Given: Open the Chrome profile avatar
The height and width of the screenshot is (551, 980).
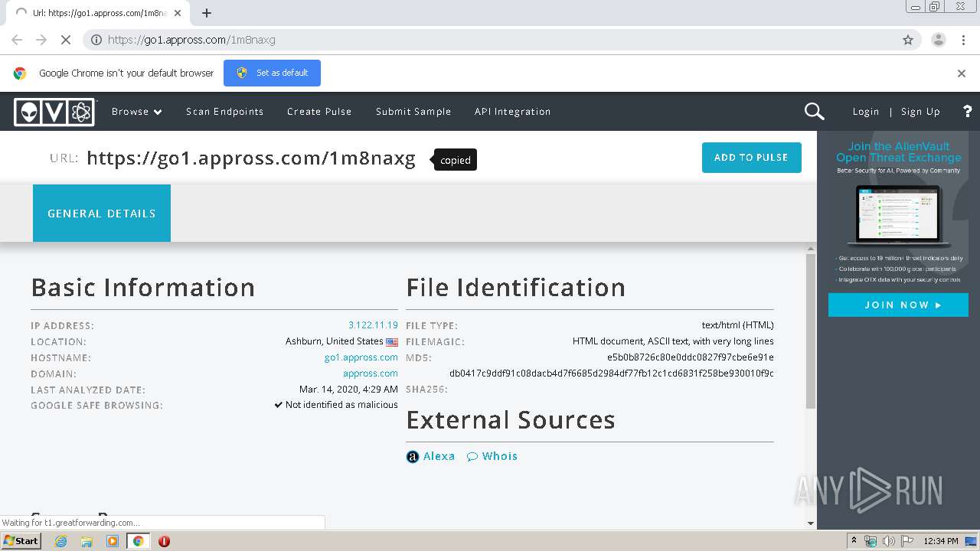Looking at the screenshot, I should [938, 40].
